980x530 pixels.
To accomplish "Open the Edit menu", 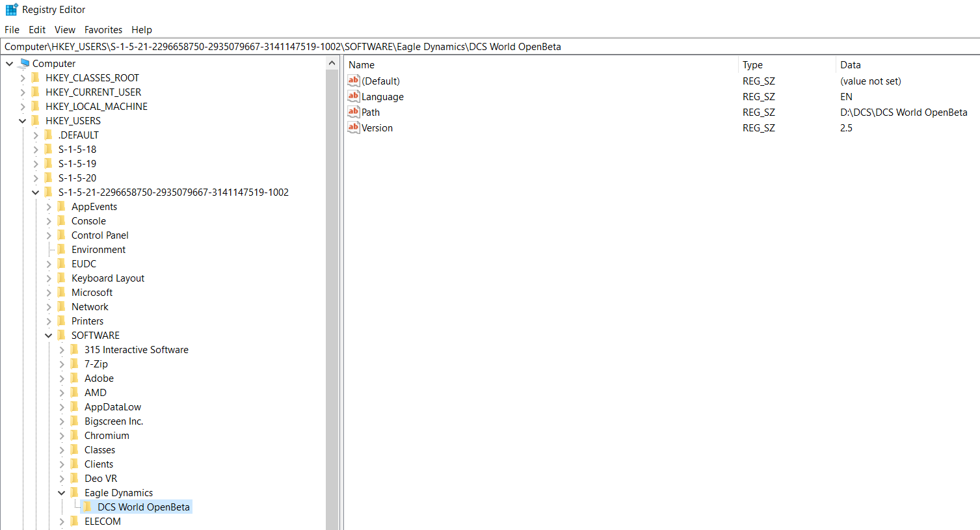I will click(37, 30).
